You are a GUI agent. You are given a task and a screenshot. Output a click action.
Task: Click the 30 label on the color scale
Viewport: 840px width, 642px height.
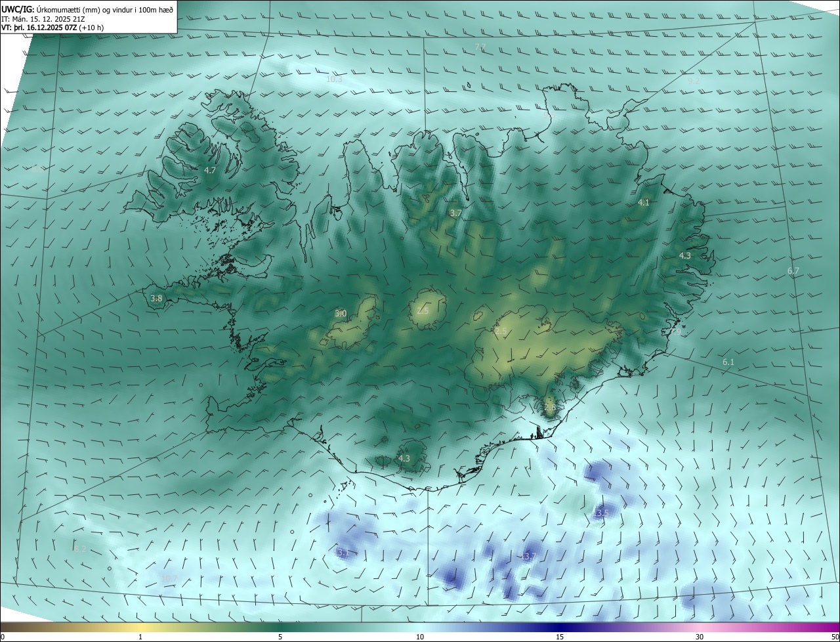click(x=700, y=637)
